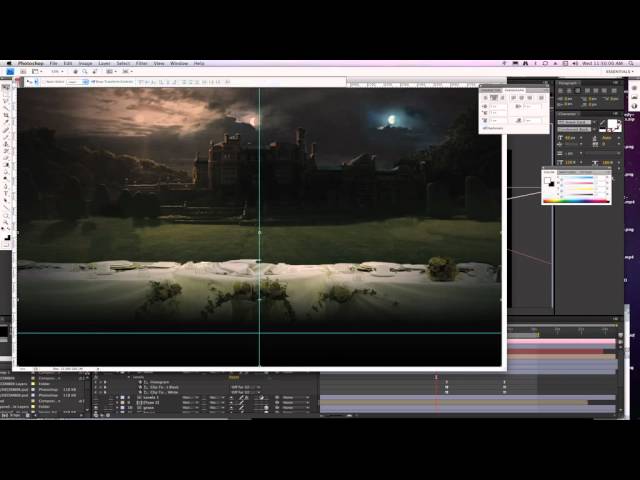Click the volume icon in menu bar

tap(575, 64)
